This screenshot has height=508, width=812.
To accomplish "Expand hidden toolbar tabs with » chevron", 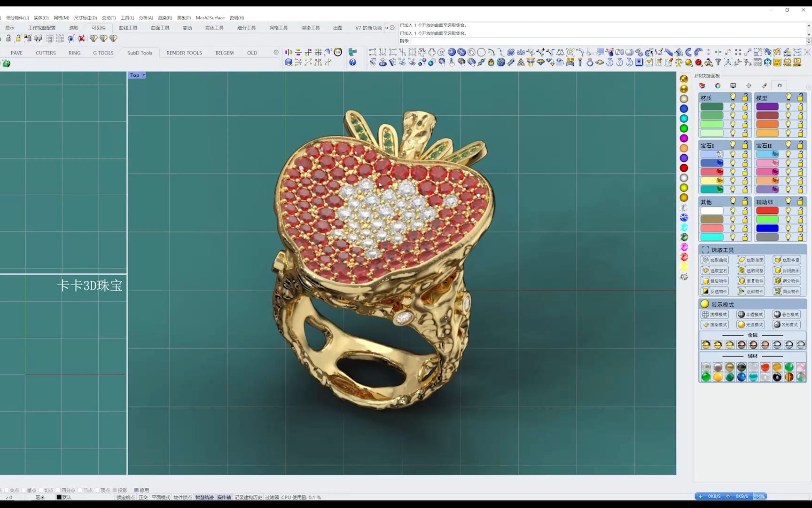I will click(x=387, y=28).
